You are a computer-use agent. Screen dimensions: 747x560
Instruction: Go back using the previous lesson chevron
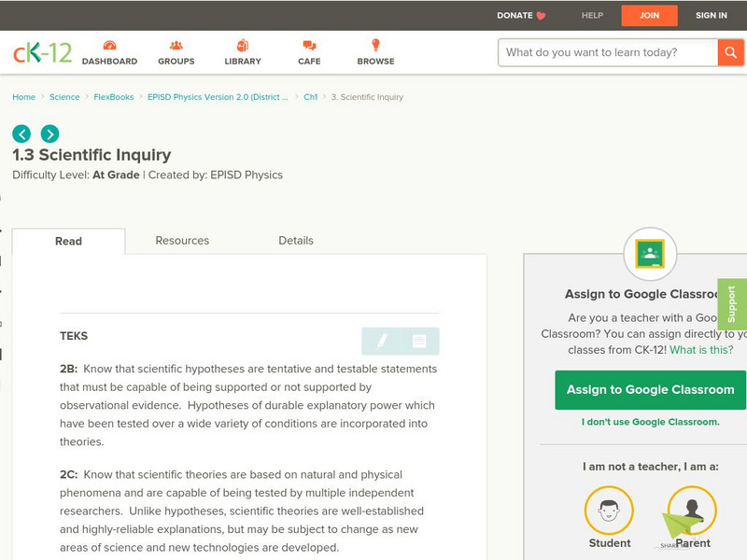[x=20, y=133]
